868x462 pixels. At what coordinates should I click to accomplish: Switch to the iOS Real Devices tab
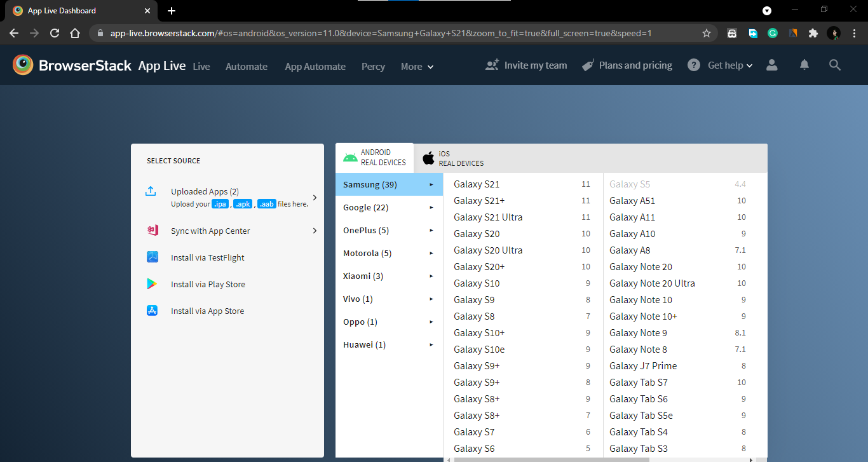point(453,158)
